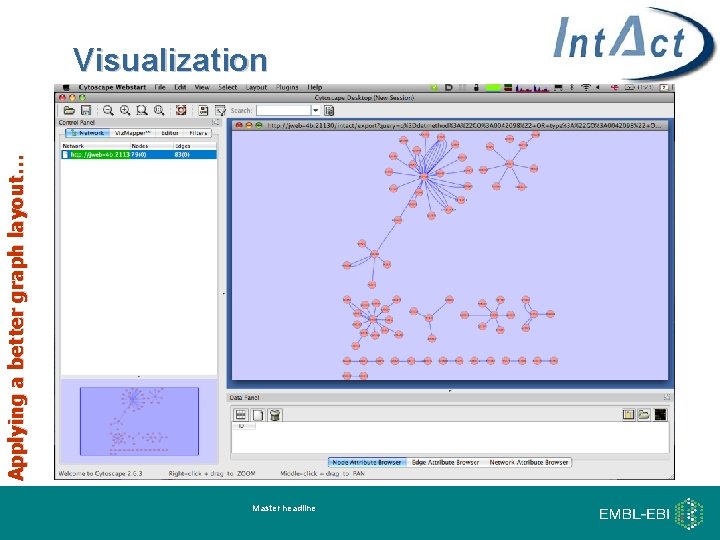
Task: Open the Search field dropdown arrow
Action: 315,110
